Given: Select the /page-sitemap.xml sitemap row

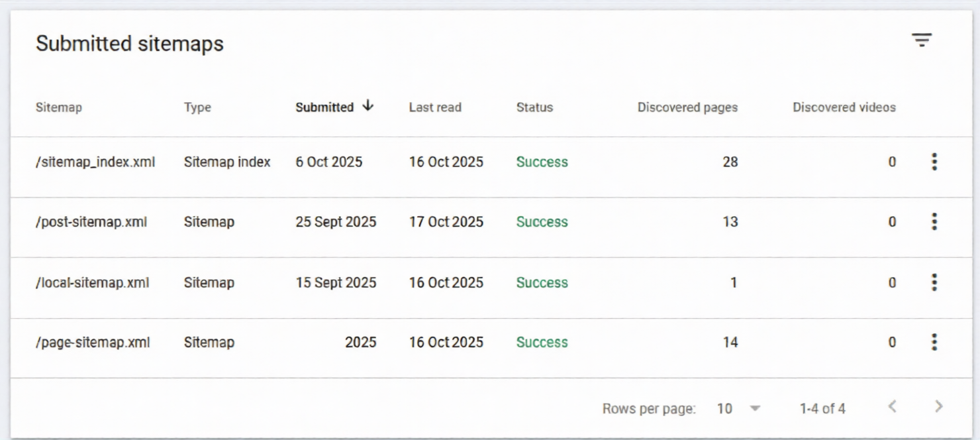Looking at the screenshot, I should [93, 343].
